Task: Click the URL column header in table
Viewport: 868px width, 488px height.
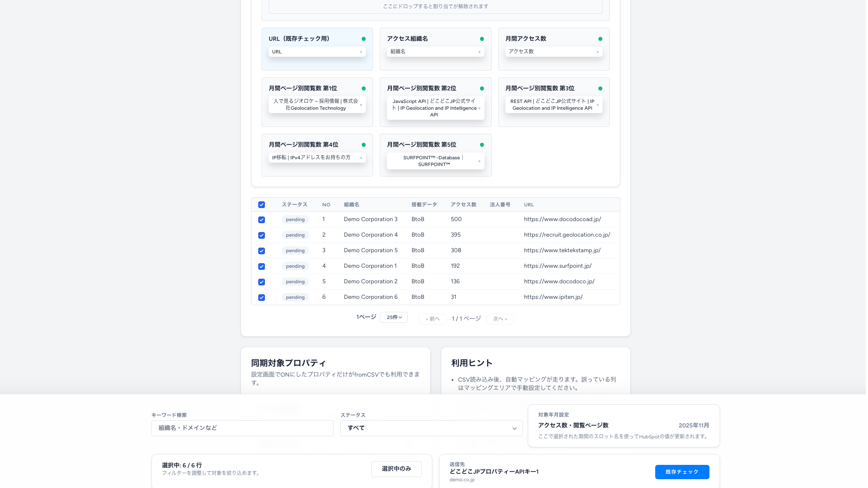Action: 529,205
